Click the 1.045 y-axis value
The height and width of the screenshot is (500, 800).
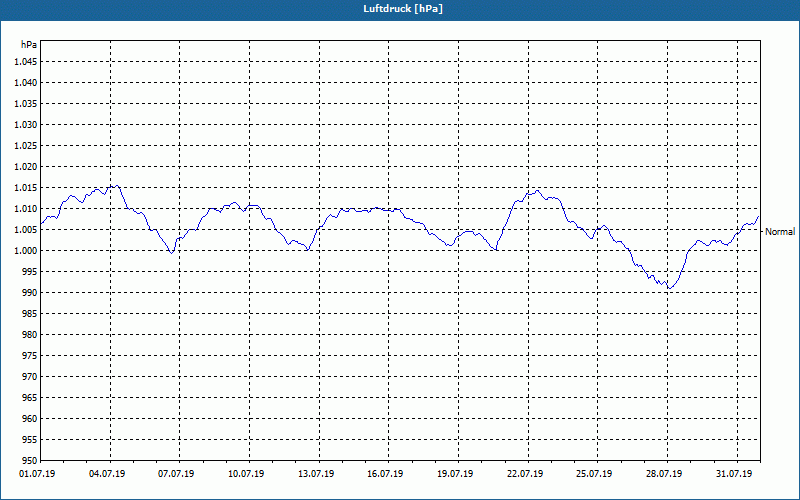(26, 62)
